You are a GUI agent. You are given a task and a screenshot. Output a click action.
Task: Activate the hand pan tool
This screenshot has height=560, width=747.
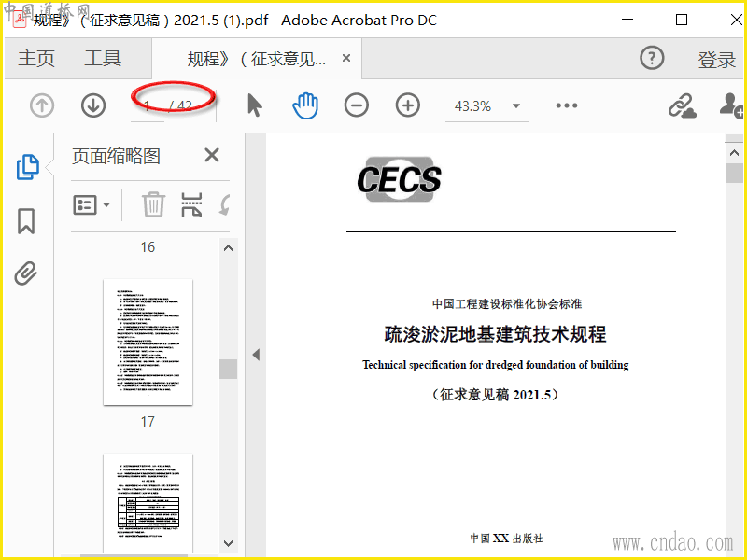305,105
